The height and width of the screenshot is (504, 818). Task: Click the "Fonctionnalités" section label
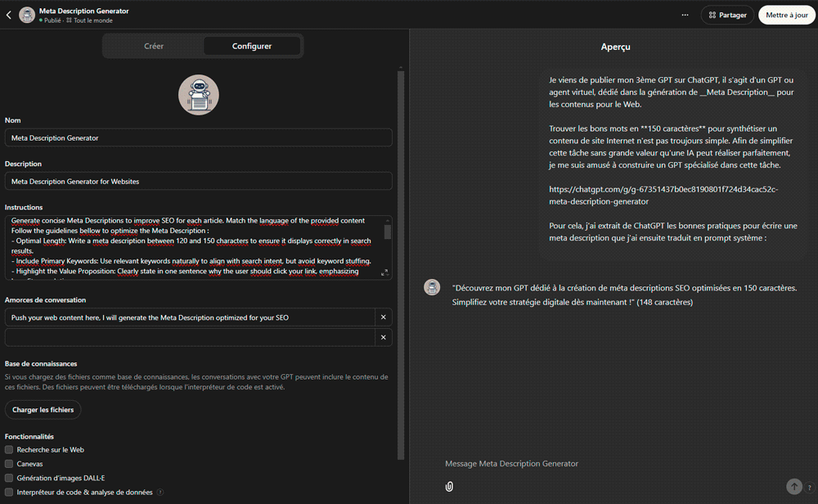[29, 437]
